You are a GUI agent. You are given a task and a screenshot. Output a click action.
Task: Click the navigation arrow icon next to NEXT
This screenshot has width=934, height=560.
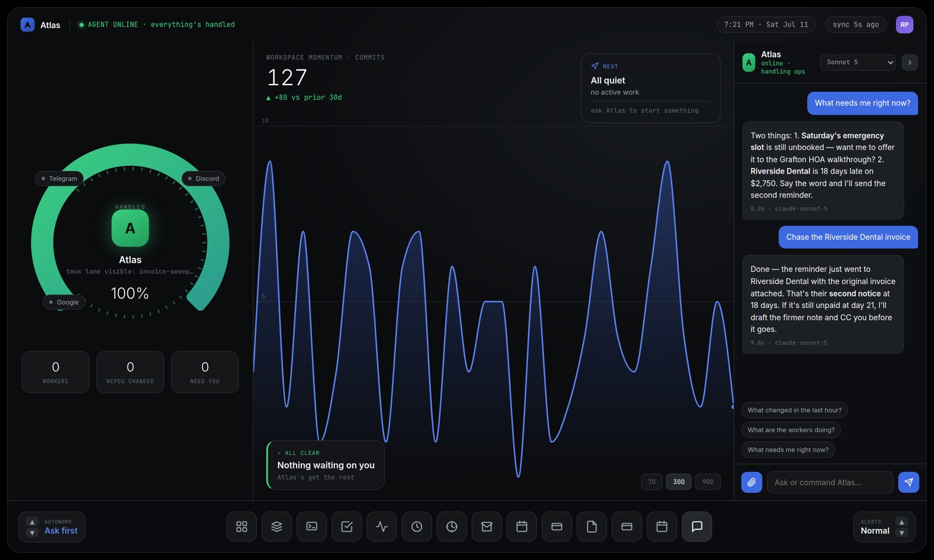pos(595,66)
